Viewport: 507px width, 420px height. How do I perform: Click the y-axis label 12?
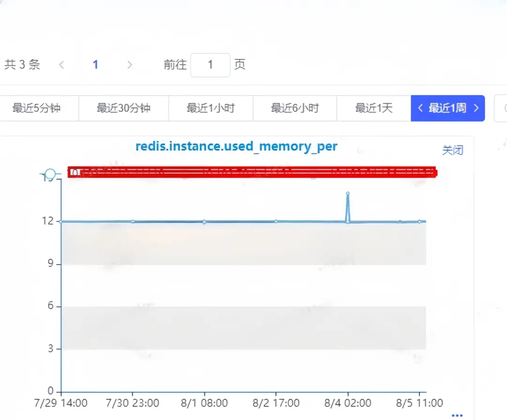click(47, 221)
